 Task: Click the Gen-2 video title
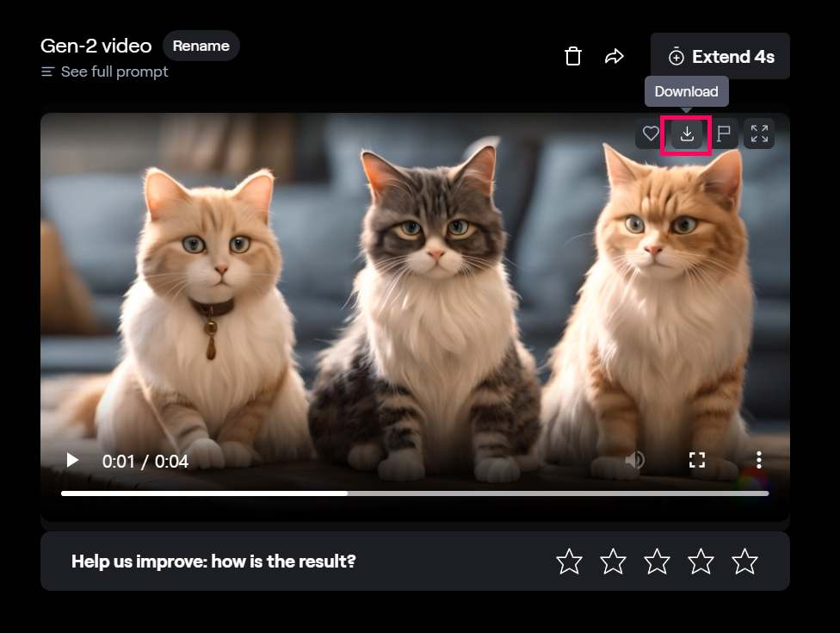point(96,47)
